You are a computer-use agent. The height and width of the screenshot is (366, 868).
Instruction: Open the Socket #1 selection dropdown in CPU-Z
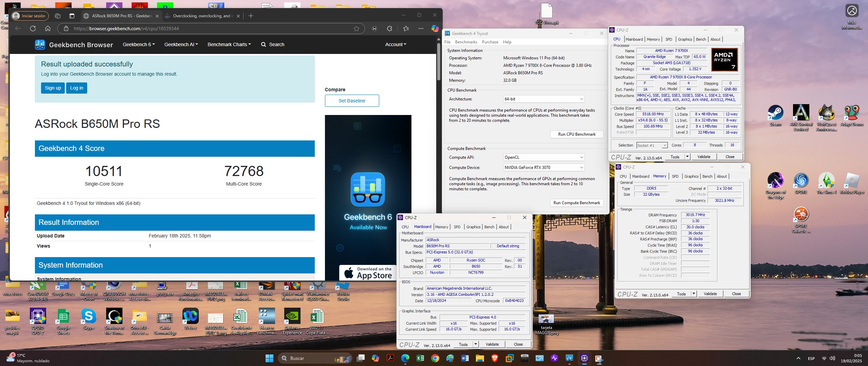click(652, 146)
